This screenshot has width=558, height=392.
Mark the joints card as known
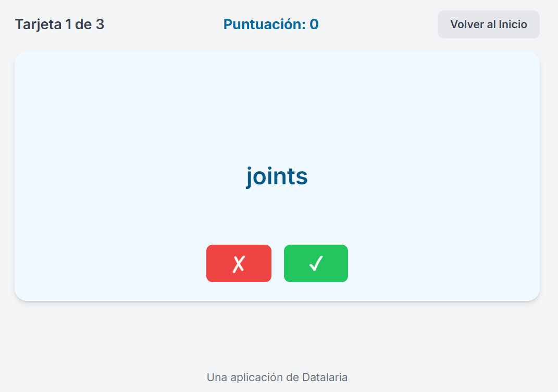pos(316,263)
